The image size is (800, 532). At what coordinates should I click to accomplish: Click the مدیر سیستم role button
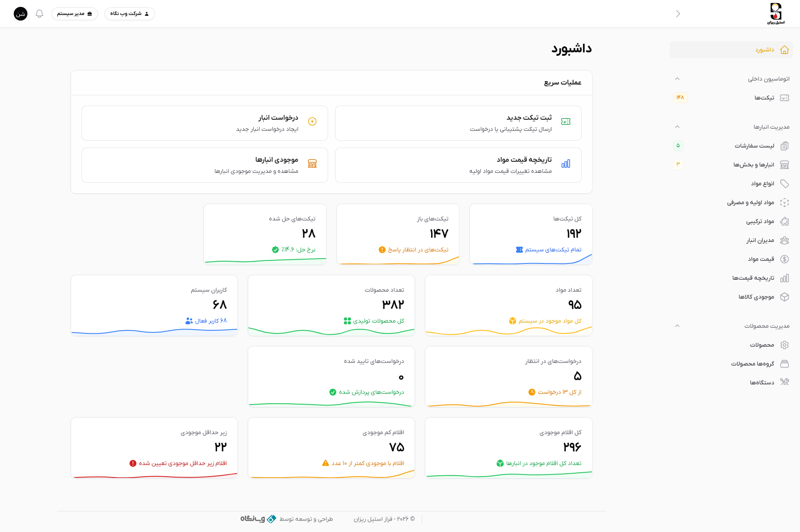pyautogui.click(x=75, y=14)
